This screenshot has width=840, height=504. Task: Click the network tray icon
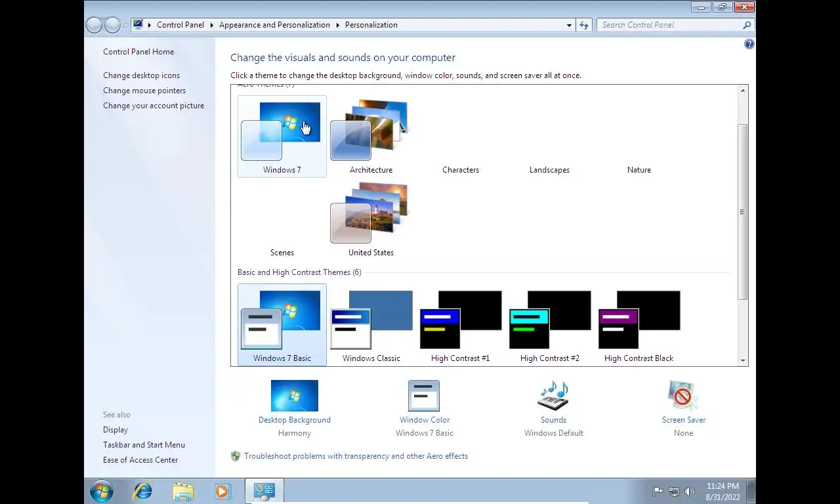674,492
